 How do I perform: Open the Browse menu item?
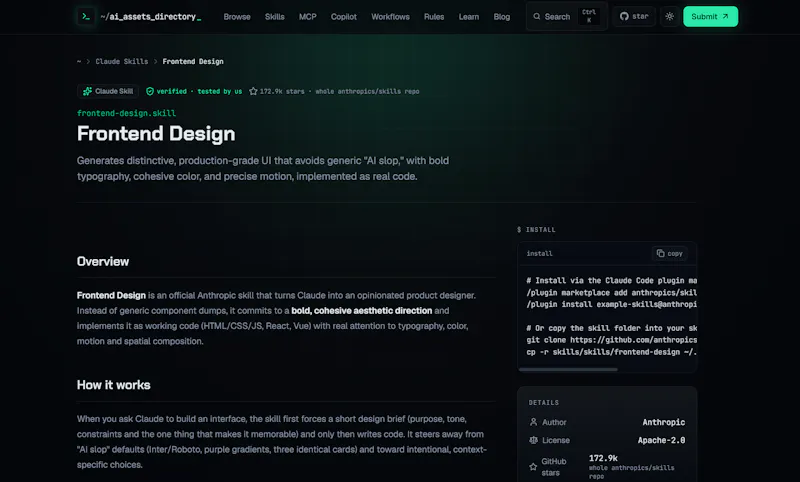[x=237, y=17]
